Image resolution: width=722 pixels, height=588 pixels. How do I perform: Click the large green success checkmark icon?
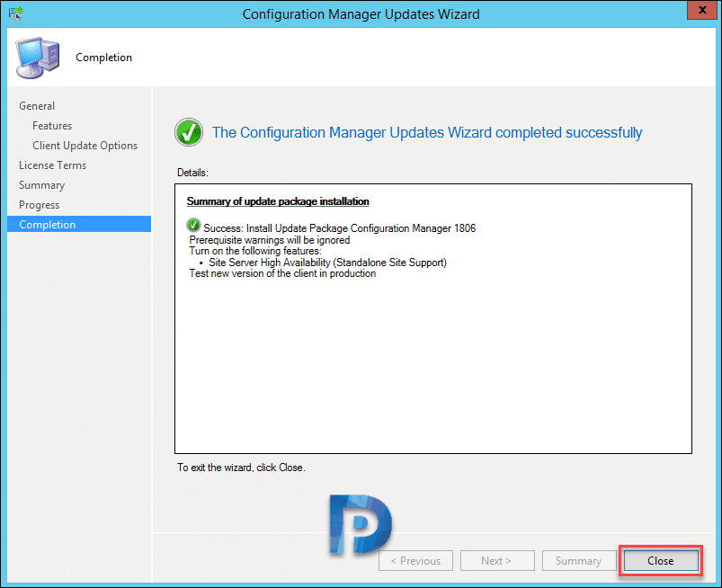pos(189,132)
